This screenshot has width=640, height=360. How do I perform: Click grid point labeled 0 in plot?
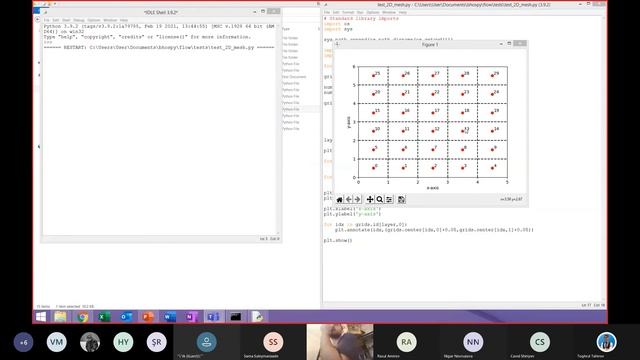[373, 168]
